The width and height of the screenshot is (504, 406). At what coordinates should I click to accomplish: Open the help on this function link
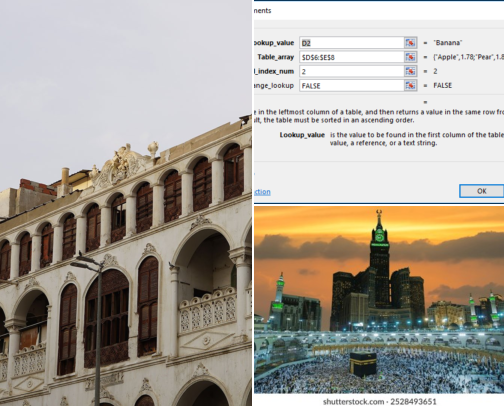coord(262,192)
